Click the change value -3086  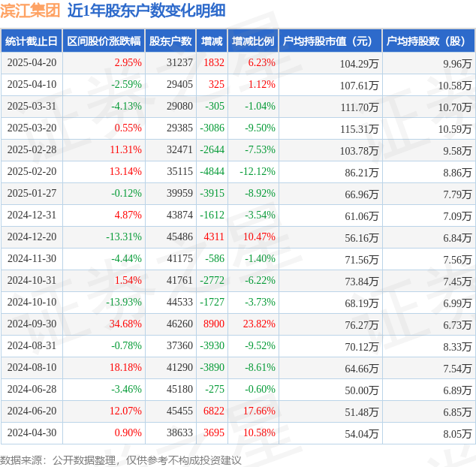pos(212,128)
